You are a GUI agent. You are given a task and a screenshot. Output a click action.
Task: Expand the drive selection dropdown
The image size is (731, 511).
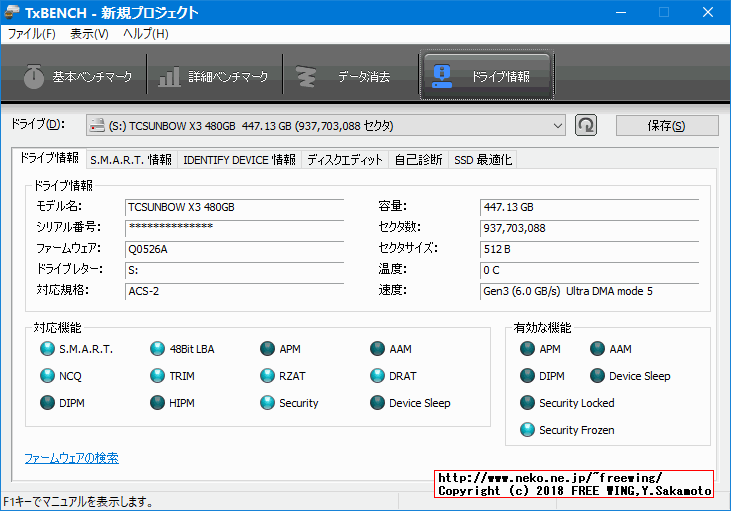tap(557, 126)
